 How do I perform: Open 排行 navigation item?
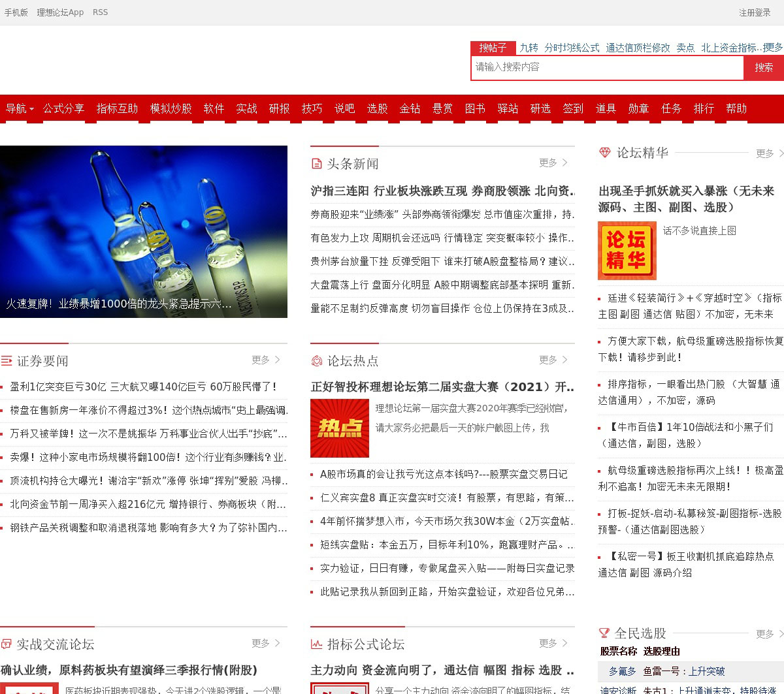[704, 108]
